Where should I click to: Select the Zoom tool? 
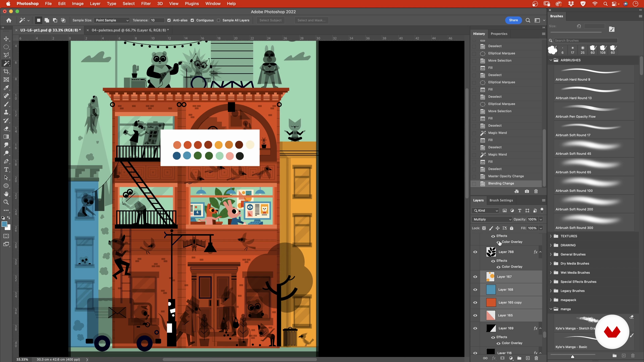point(6,202)
